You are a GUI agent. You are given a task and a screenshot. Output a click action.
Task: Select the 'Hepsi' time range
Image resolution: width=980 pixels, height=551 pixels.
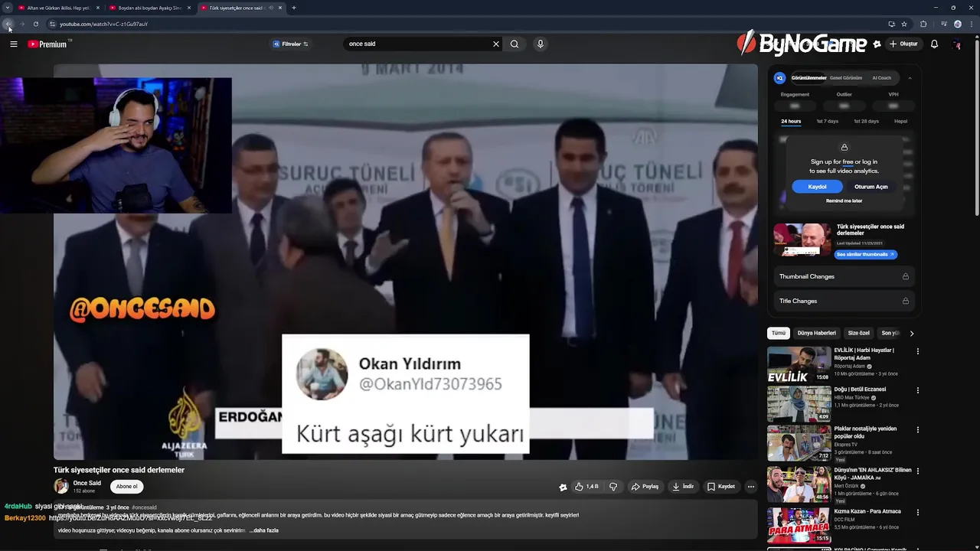coord(900,122)
